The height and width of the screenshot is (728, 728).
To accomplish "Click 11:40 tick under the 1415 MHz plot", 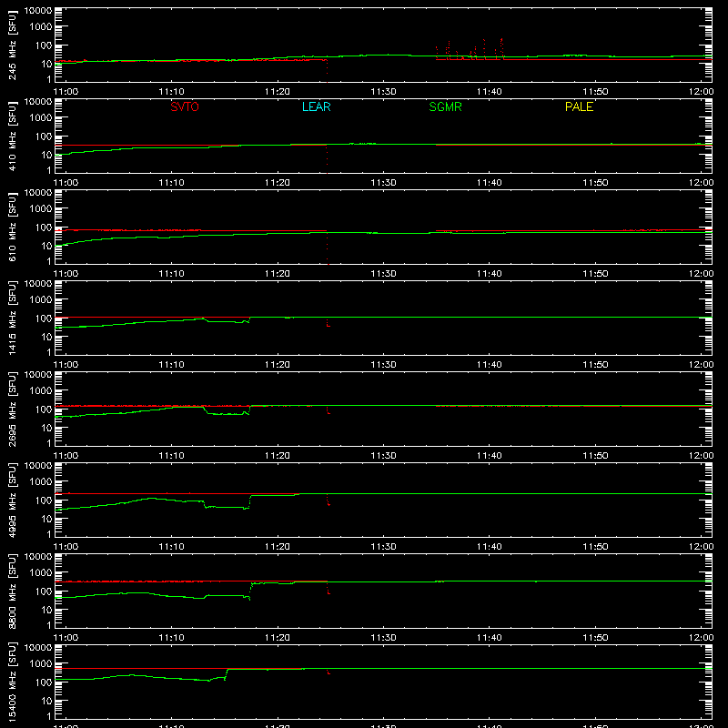I will click(489, 365).
